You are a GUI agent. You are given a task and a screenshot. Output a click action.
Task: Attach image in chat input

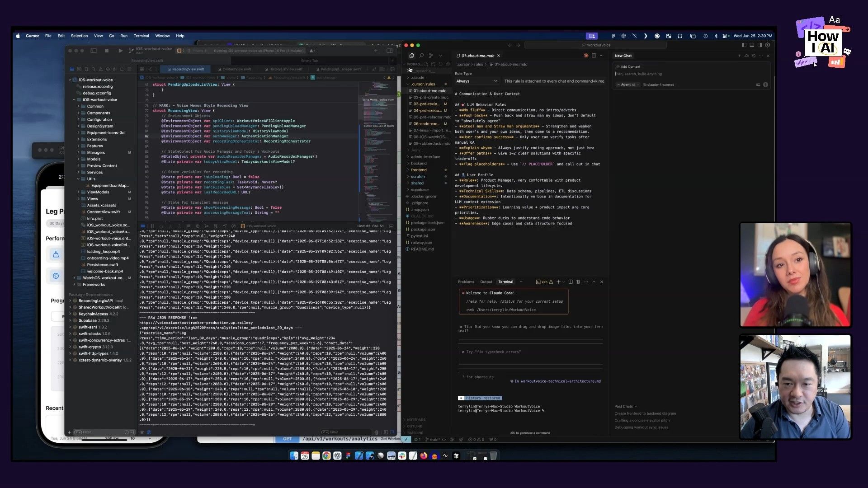pyautogui.click(x=758, y=84)
